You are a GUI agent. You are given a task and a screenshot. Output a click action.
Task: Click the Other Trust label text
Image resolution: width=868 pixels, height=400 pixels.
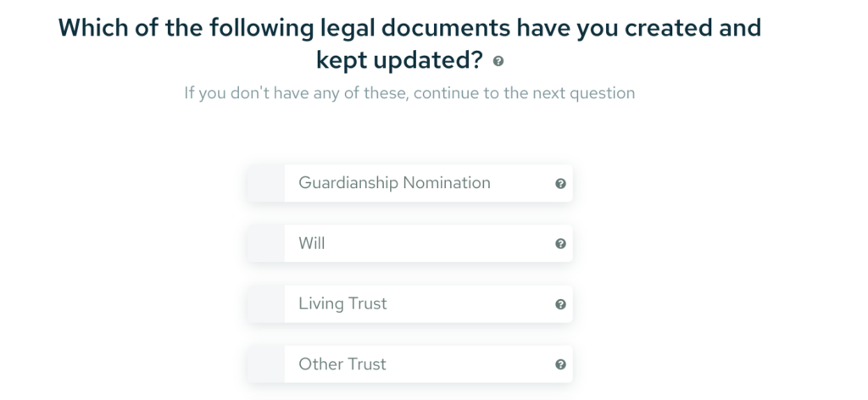(x=342, y=364)
